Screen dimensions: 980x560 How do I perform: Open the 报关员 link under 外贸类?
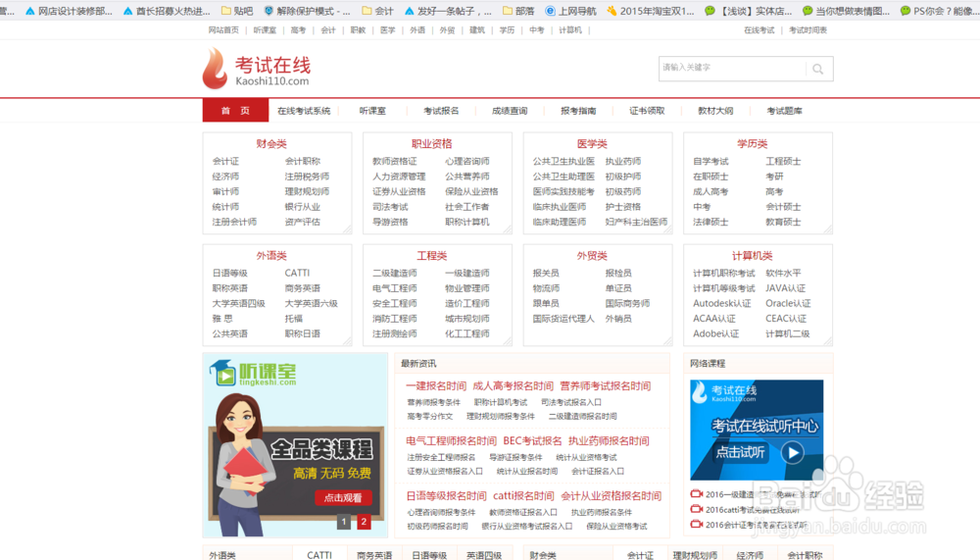(546, 273)
